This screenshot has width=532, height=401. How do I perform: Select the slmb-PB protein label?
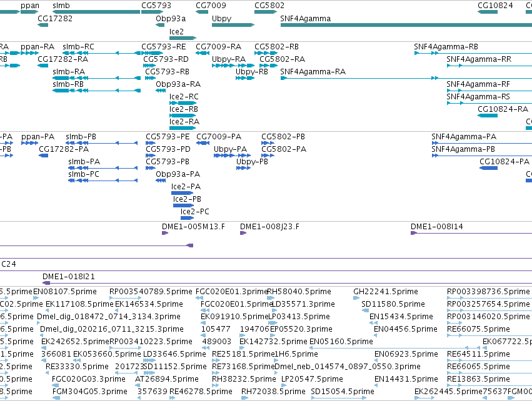81,137
